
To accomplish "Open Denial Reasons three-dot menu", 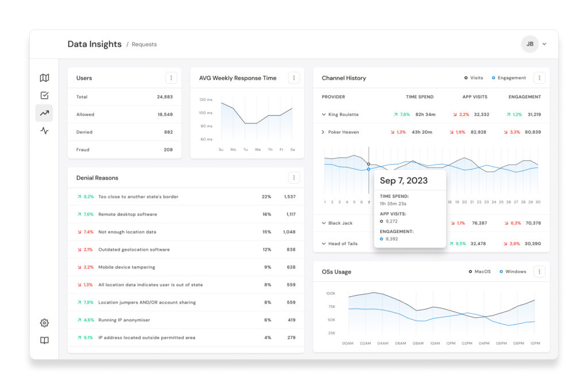I will 294,178.
